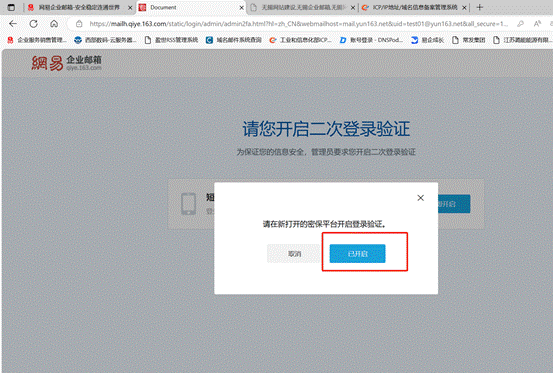Reload the current page
Viewport: 553px width, 373px height.
(x=34, y=24)
